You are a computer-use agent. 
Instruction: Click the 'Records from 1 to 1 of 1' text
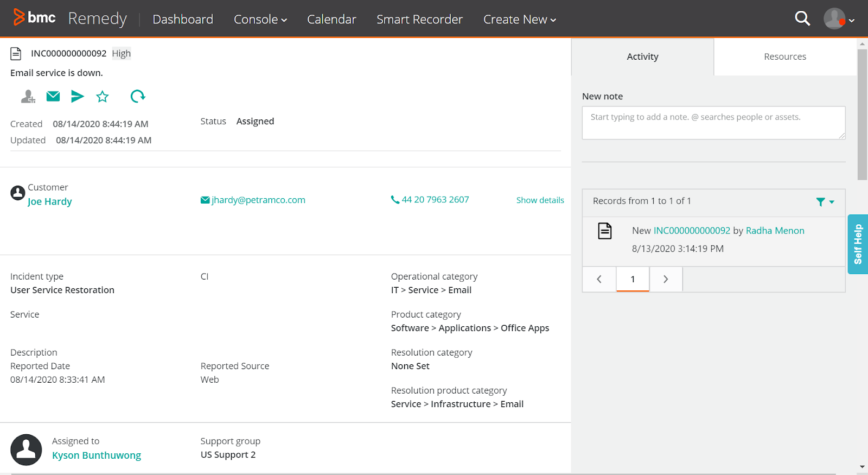[x=642, y=201]
